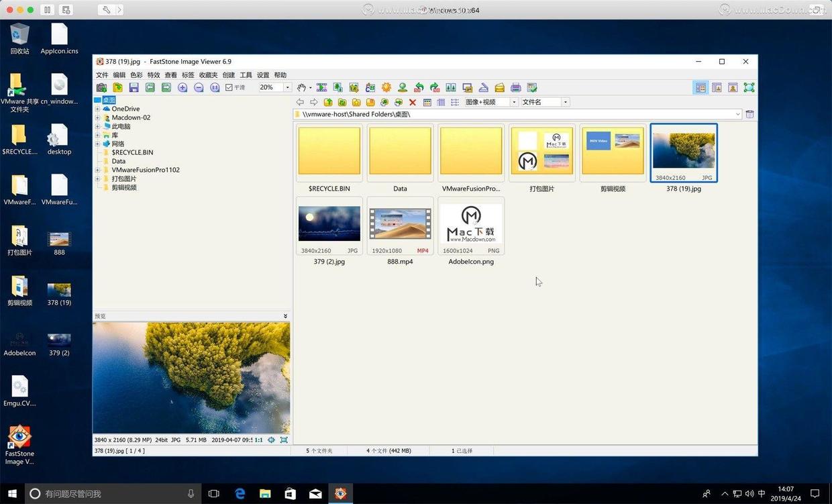Open the 20% zoom level dropdown

(287, 87)
